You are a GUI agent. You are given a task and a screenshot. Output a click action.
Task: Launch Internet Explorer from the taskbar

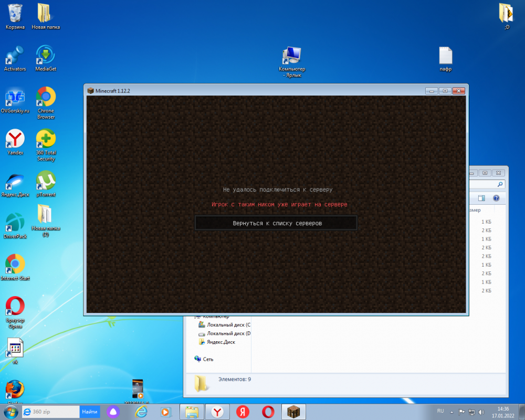pos(141,412)
